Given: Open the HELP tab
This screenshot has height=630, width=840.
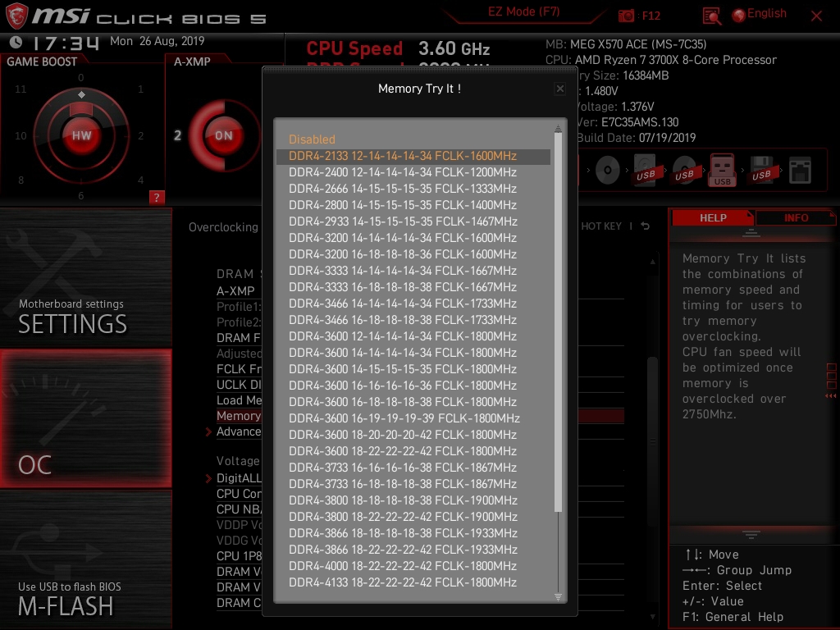Looking at the screenshot, I should point(713,218).
